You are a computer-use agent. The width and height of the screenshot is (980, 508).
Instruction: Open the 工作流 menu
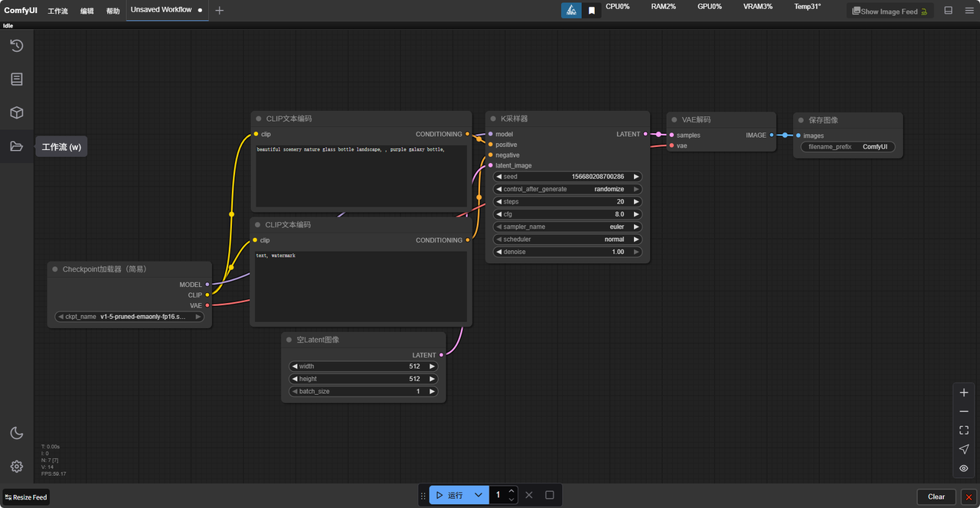[x=57, y=11]
